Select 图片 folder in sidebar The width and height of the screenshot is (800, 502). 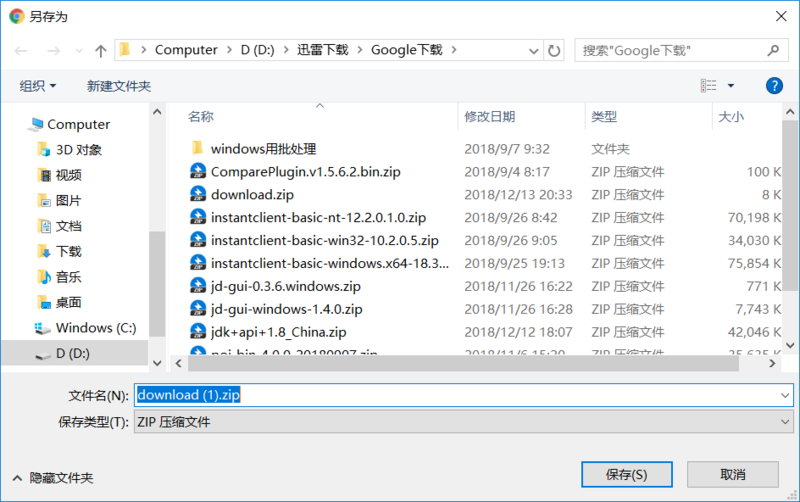[x=68, y=200]
